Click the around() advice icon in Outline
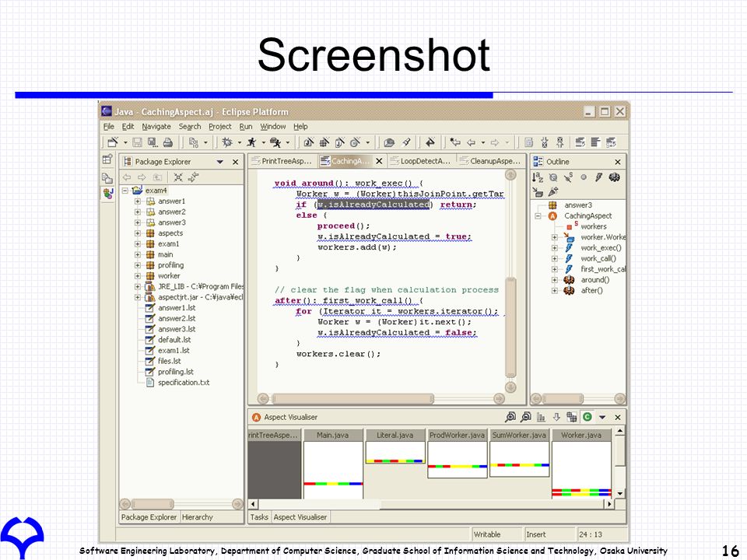 tap(569, 280)
